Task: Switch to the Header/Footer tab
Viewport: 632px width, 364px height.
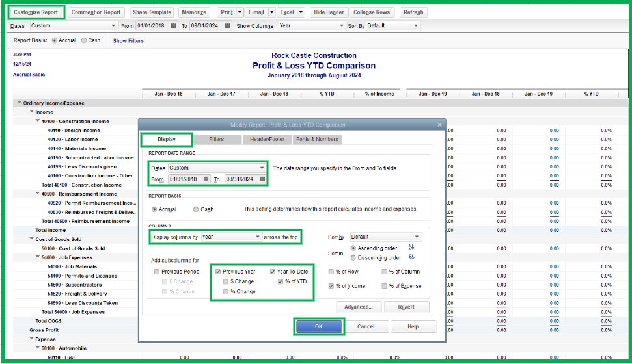Action: click(268, 139)
